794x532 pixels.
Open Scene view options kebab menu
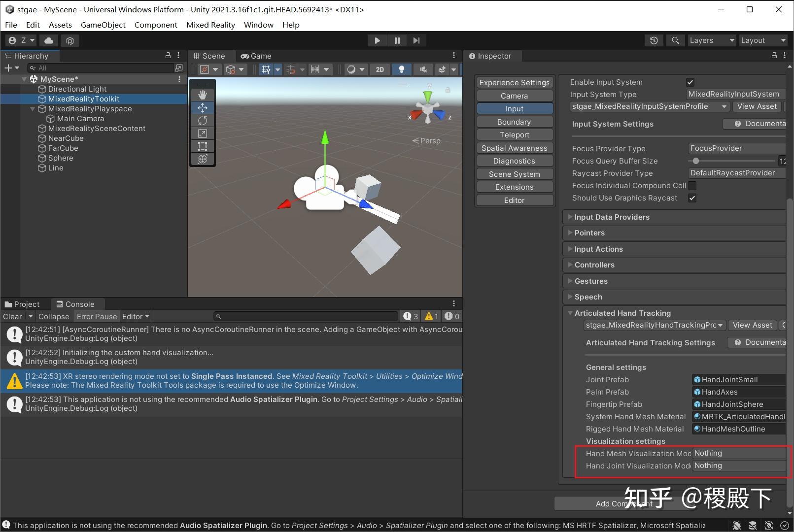coord(454,56)
